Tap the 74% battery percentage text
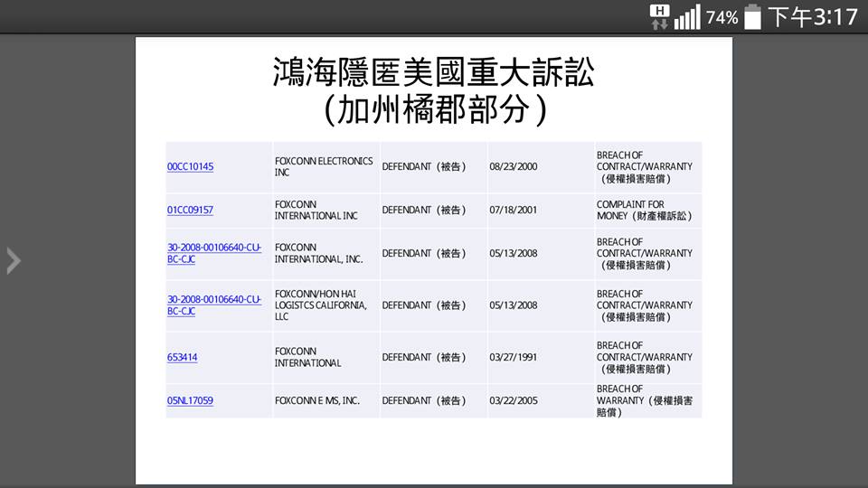The image size is (868, 488). (722, 18)
